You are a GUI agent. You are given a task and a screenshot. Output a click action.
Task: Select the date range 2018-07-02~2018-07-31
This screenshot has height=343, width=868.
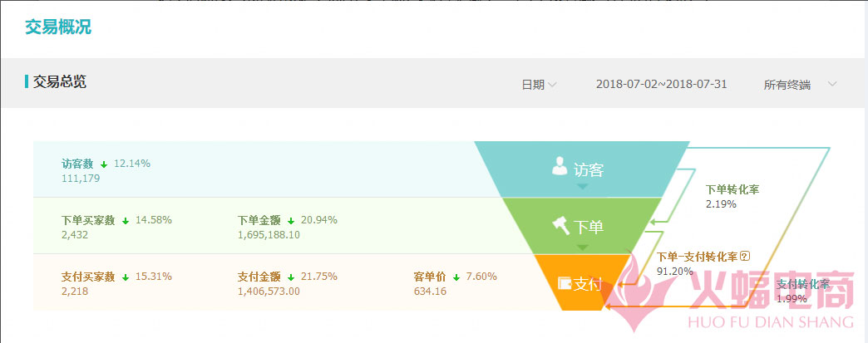pyautogui.click(x=662, y=84)
